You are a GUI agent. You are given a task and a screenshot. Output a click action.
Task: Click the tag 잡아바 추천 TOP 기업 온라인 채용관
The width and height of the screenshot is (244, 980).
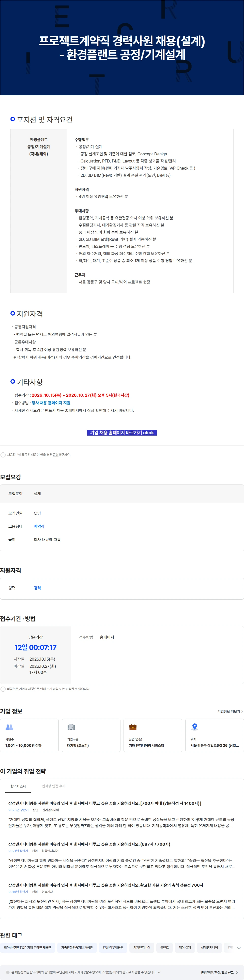tap(27, 947)
